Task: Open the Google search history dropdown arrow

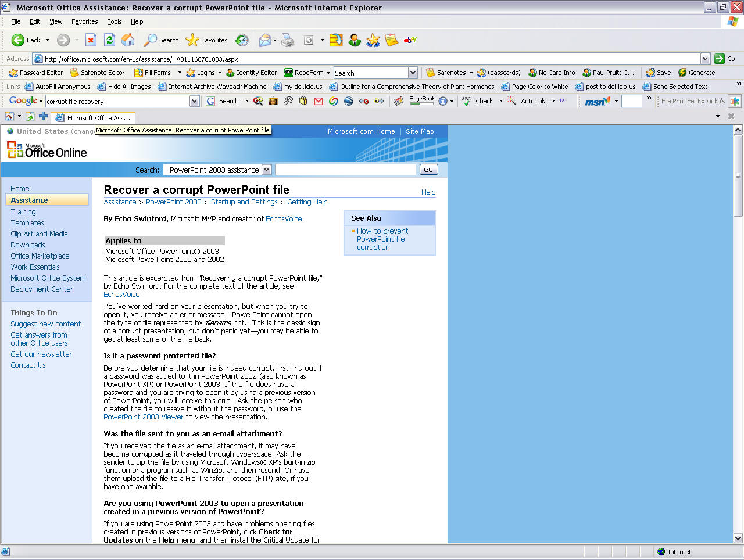Action: click(195, 101)
